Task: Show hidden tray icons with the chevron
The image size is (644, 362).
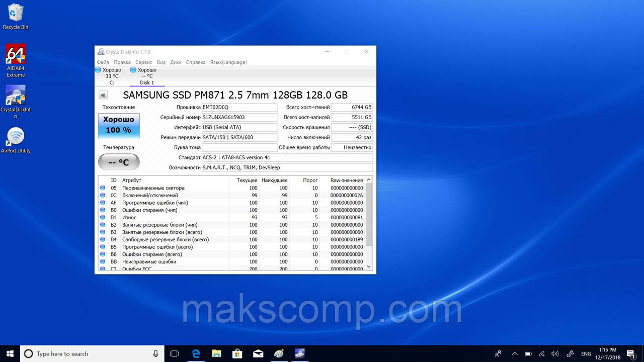Action: 515,353
